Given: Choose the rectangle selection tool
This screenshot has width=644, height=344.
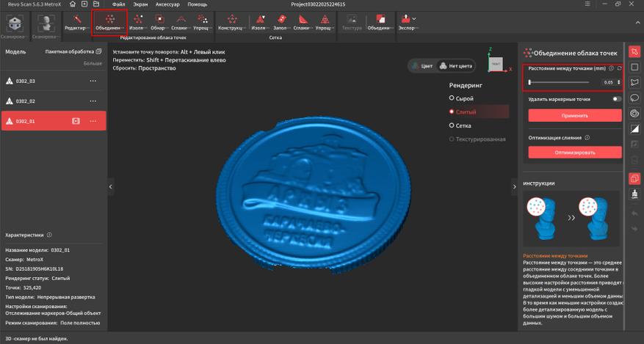Looking at the screenshot, I should pos(634,67).
